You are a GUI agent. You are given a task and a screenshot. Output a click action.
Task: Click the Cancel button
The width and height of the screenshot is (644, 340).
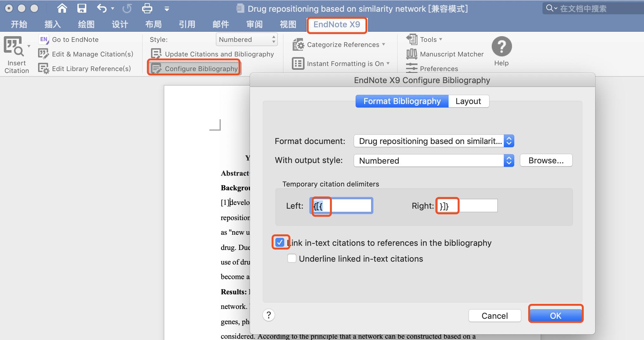pyautogui.click(x=495, y=316)
